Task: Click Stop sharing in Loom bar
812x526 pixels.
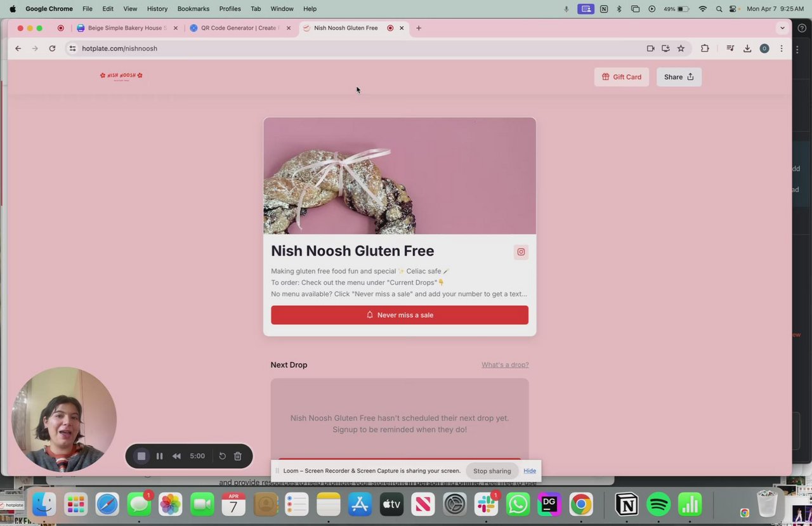Action: [492, 471]
